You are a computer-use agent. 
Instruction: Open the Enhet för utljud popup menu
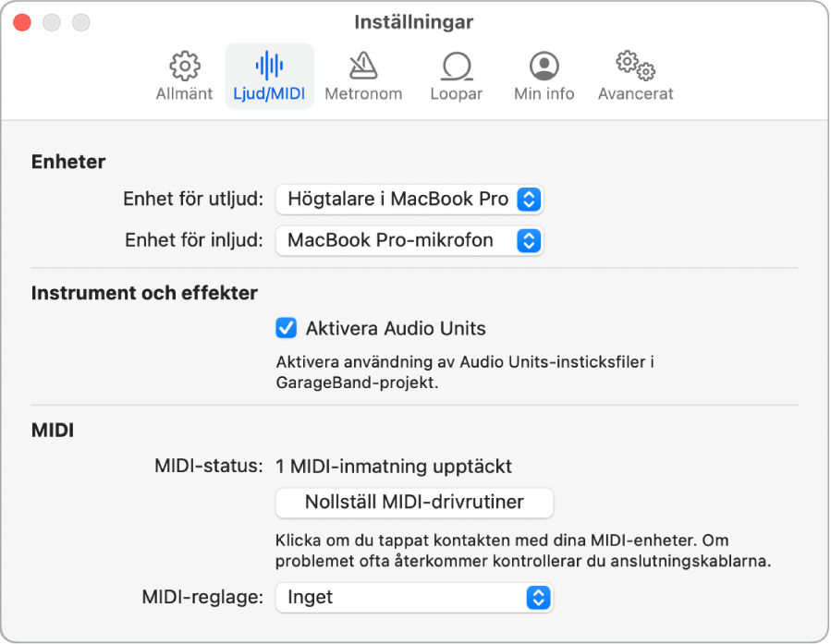409,199
